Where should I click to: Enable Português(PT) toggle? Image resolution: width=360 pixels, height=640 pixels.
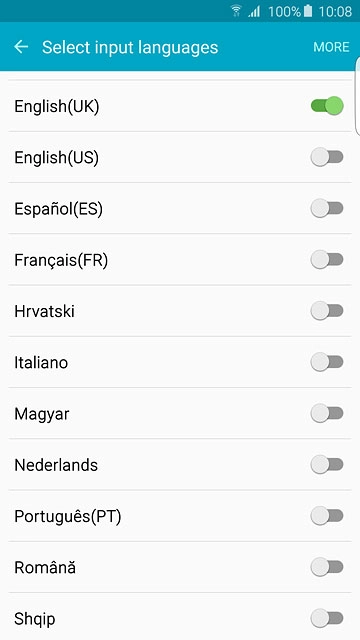click(327, 516)
